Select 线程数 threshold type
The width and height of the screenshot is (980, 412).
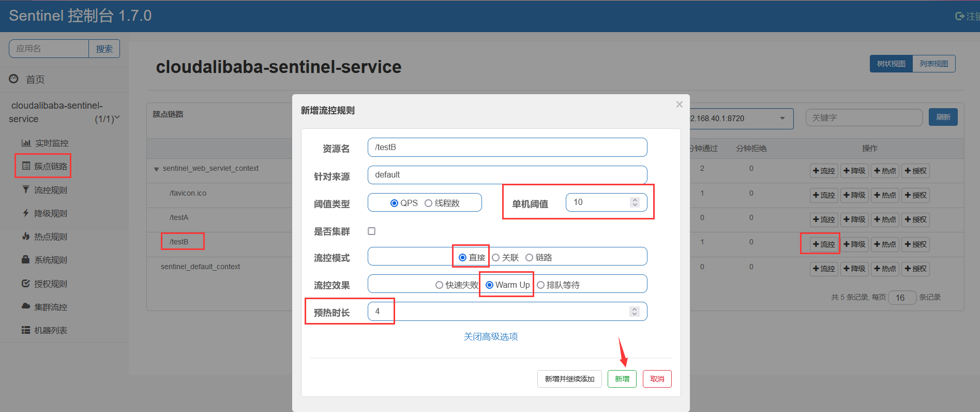pos(428,203)
